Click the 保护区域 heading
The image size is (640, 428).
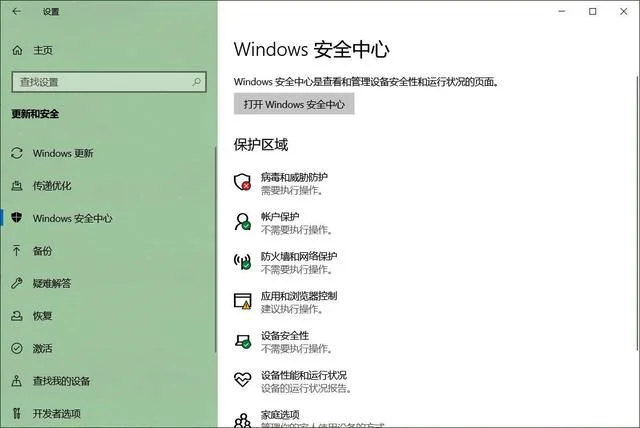click(x=261, y=145)
